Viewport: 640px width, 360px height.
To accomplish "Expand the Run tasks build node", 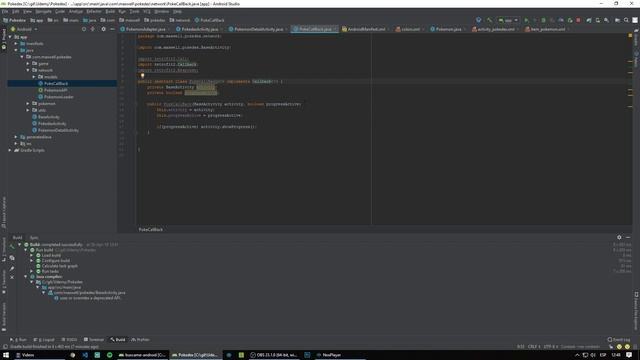I will (32, 271).
